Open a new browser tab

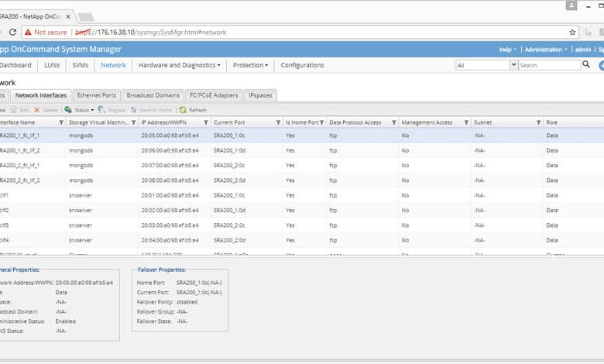point(85,16)
